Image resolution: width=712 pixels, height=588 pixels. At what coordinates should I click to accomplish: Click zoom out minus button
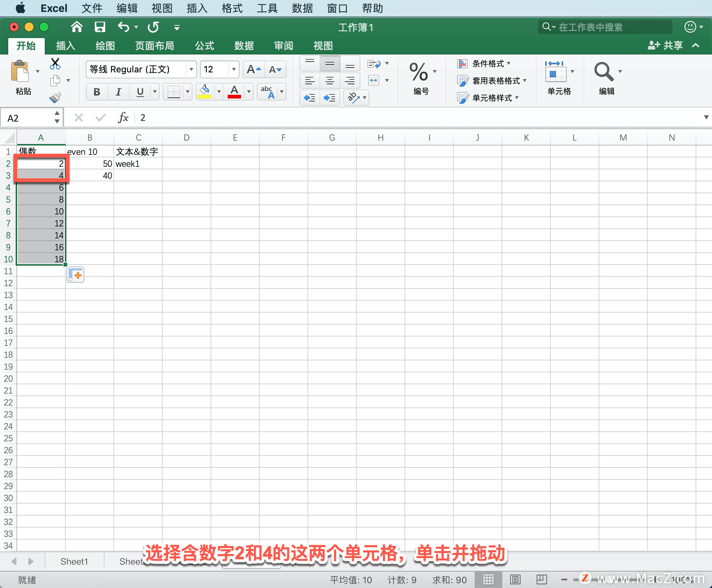point(564,579)
